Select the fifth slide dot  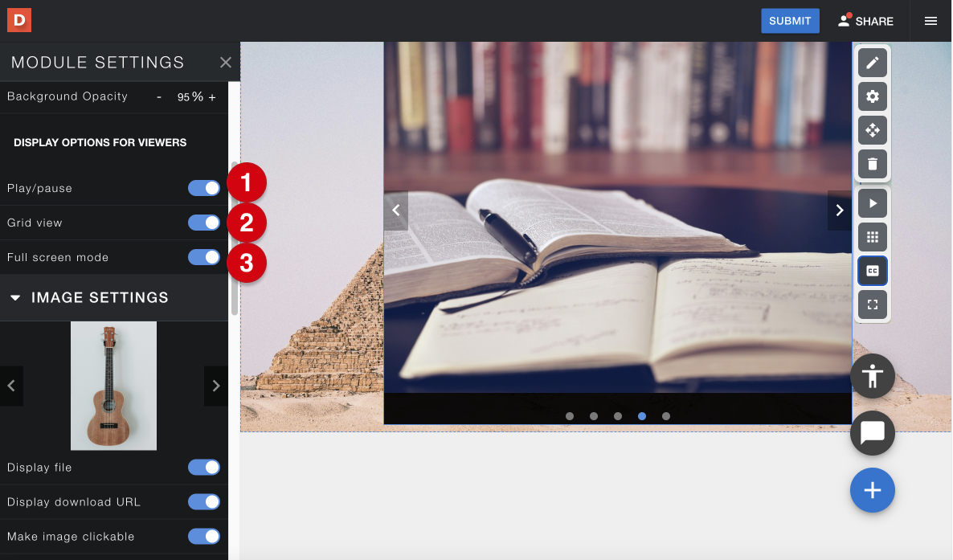(x=666, y=416)
